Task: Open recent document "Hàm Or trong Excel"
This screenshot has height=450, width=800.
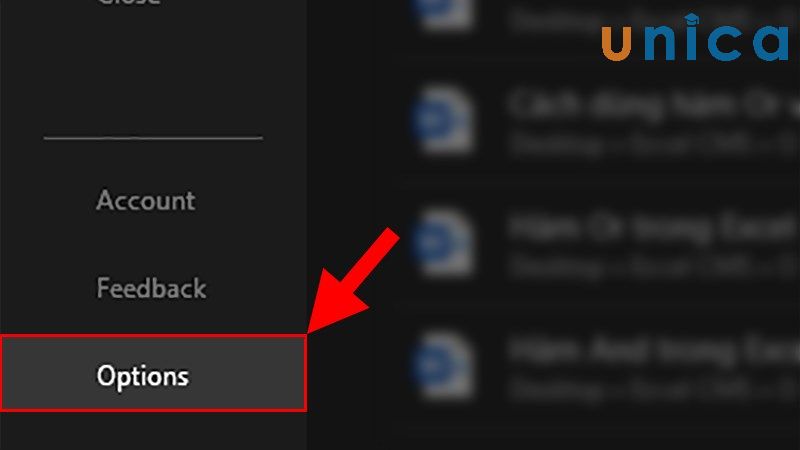Action: pos(653,228)
